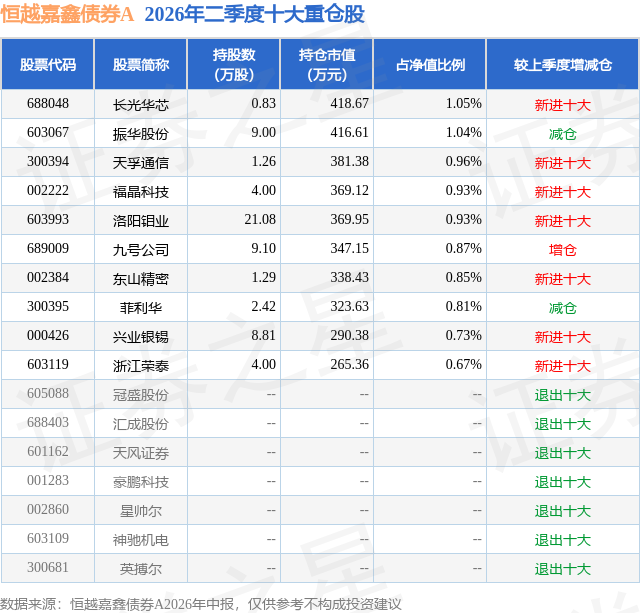Select the 兴业银锡 stock name
640x613 pixels.
[x=141, y=337]
